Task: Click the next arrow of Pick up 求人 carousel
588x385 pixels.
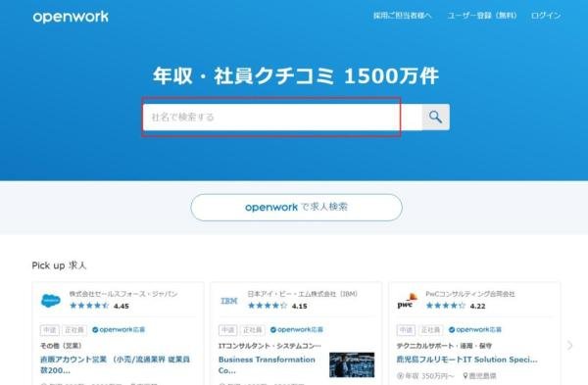Action: (570, 345)
